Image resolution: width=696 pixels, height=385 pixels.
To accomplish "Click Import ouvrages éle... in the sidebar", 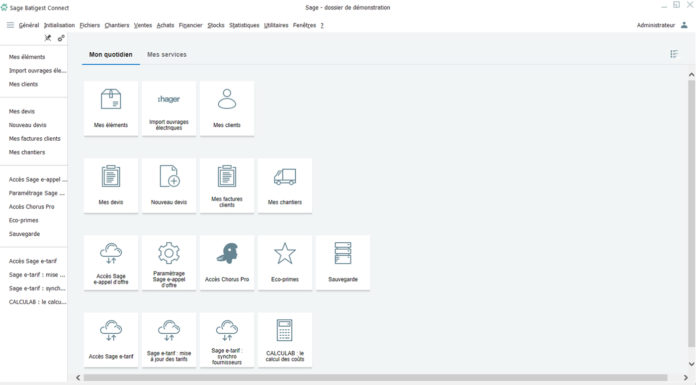I will click(x=38, y=71).
